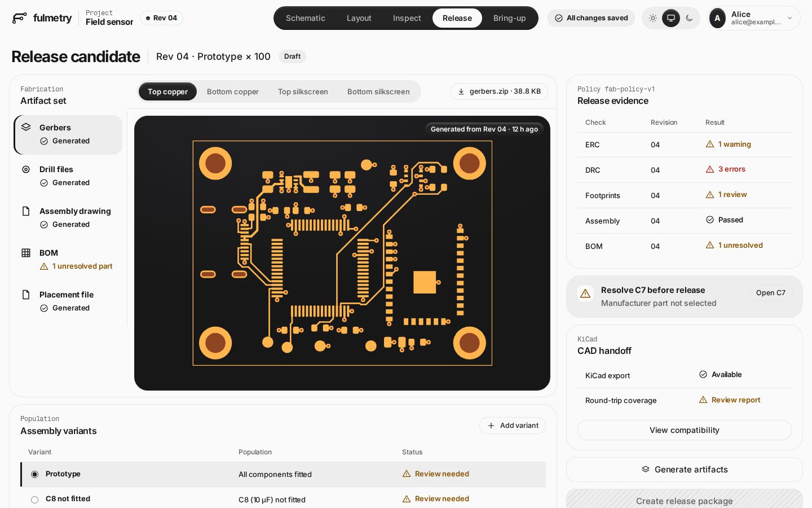Click the Draft status badge
This screenshot has height=508, width=812.
(x=292, y=56)
